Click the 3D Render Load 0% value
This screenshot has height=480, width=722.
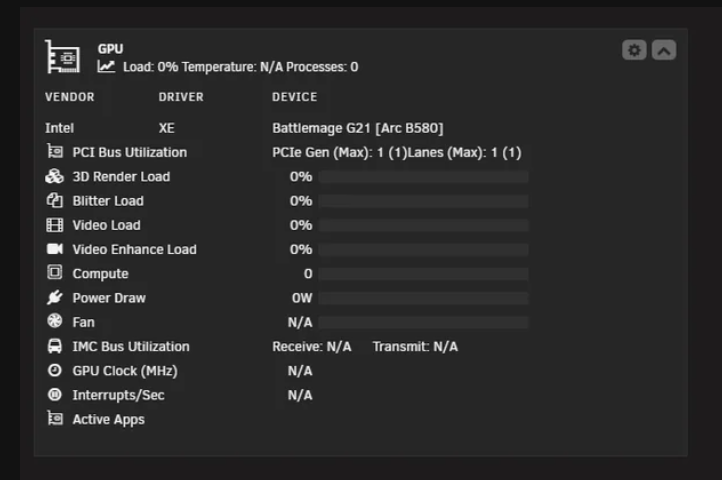coord(301,177)
